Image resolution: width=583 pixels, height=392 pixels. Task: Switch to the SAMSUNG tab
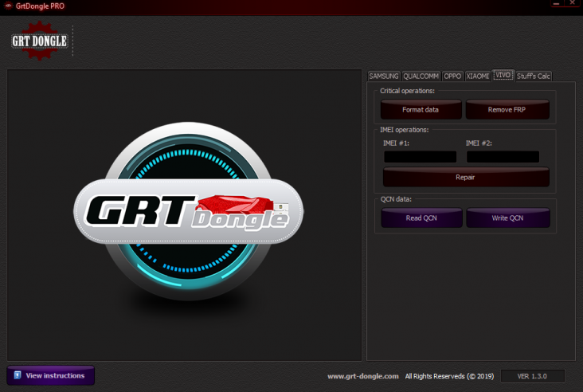click(x=384, y=76)
